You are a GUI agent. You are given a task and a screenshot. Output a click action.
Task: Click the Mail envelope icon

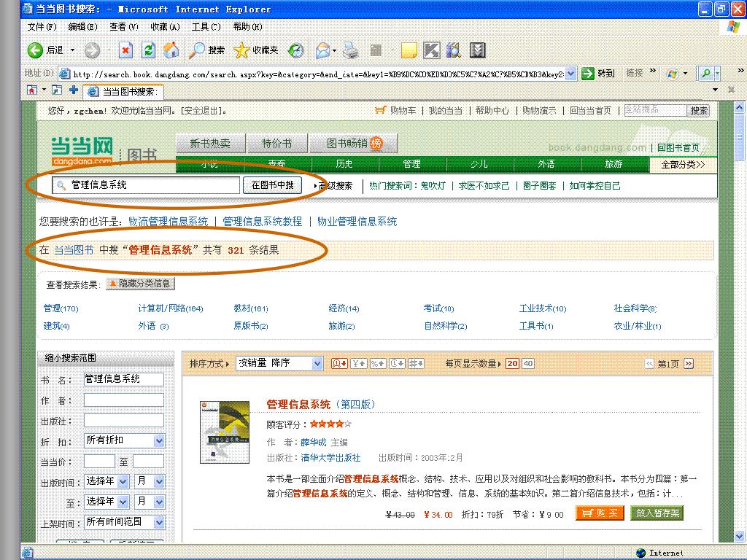coord(323,50)
